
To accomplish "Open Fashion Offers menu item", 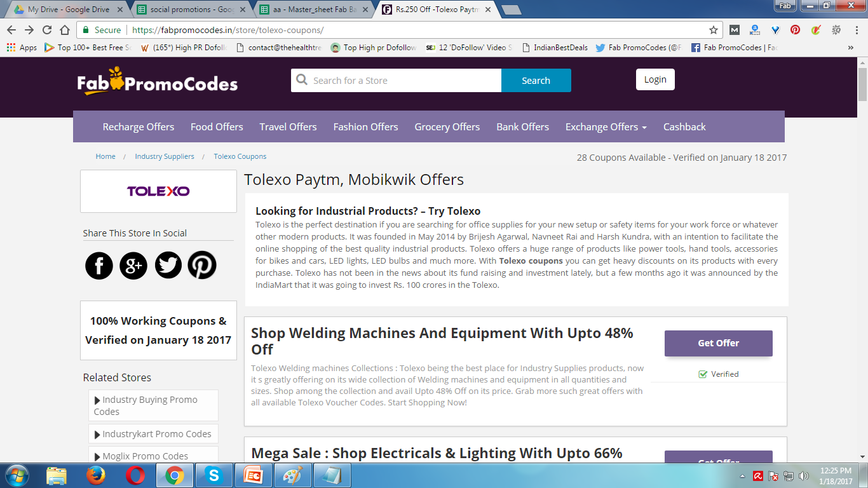I will point(366,127).
